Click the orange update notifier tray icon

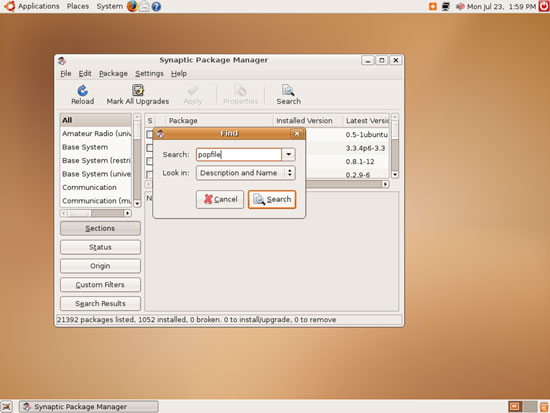point(433,6)
